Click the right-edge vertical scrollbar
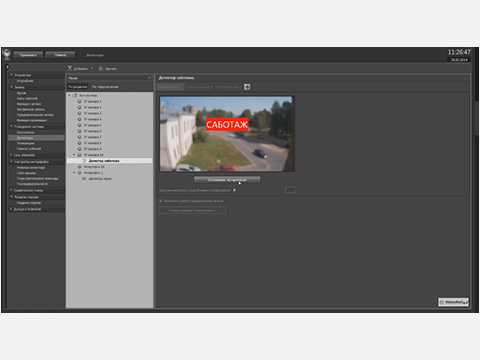 [x=477, y=118]
